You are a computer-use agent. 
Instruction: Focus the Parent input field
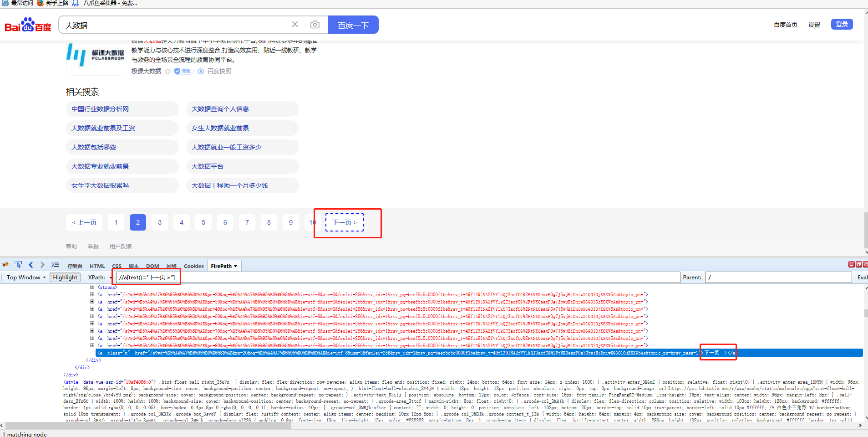(778, 277)
